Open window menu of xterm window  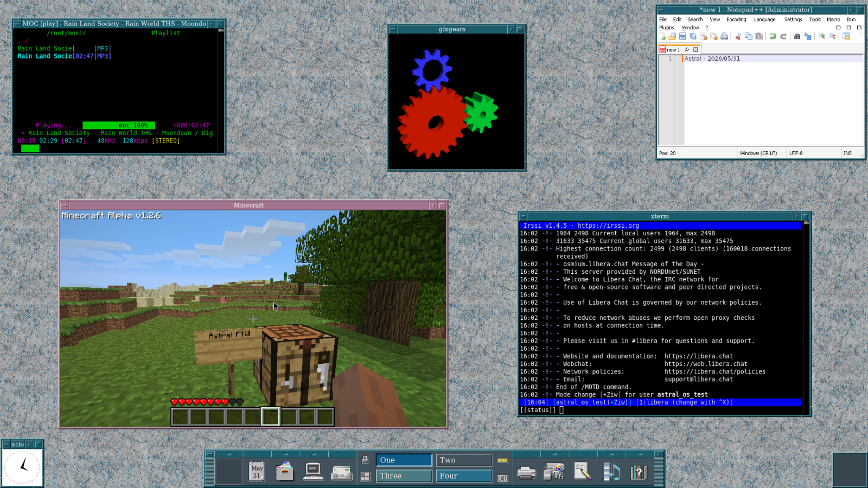click(x=523, y=216)
